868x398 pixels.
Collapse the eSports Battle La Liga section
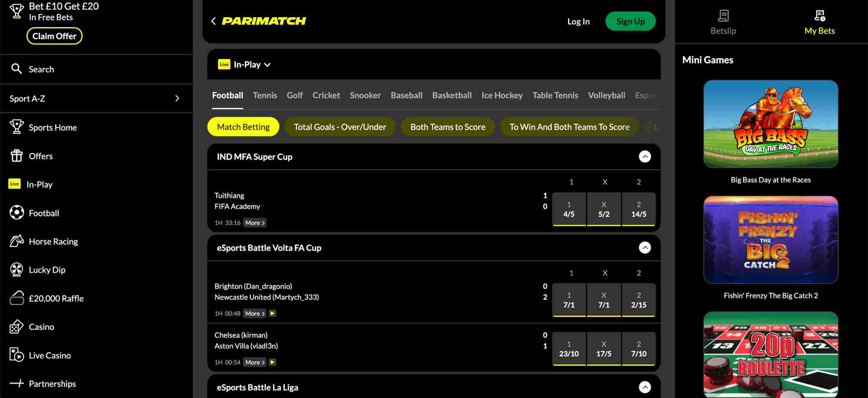(645, 387)
